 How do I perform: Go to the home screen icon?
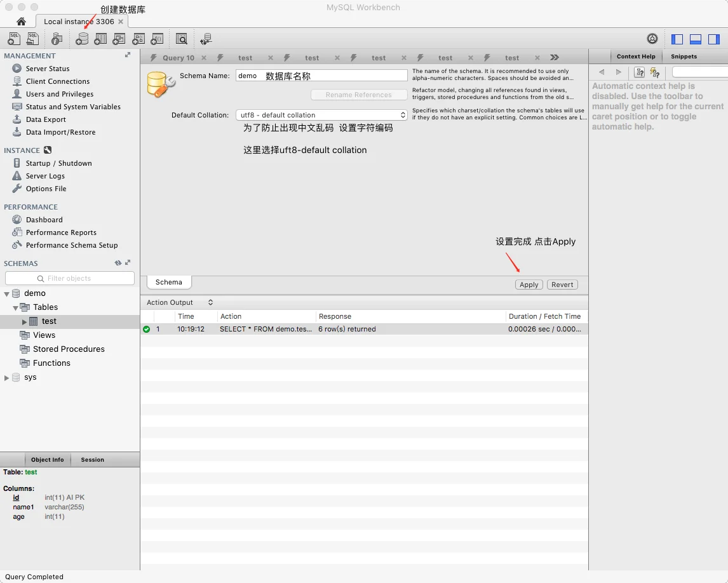(21, 22)
